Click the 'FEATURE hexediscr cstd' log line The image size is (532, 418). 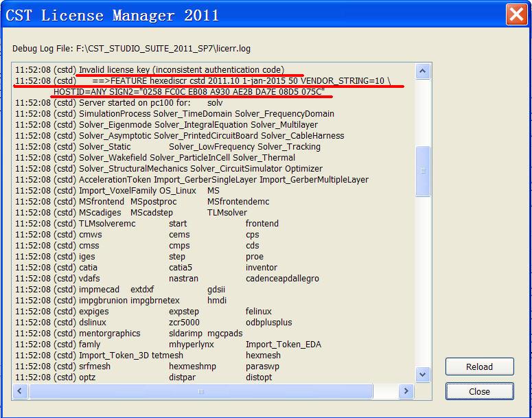(x=203, y=81)
